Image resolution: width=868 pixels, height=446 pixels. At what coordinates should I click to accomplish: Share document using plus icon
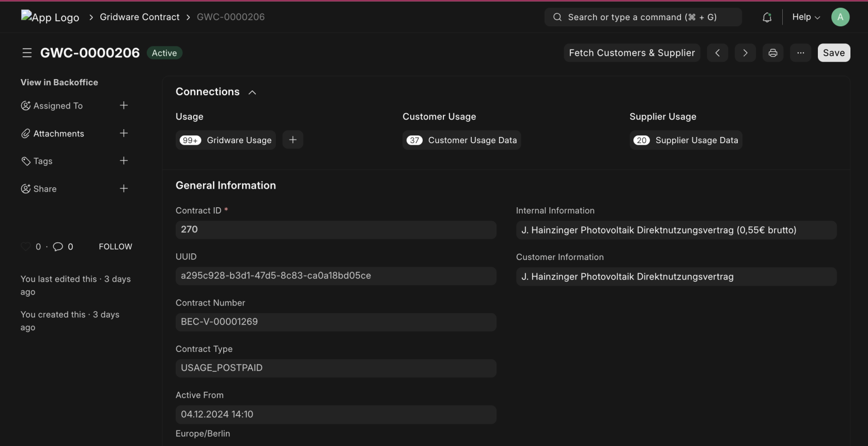coord(124,189)
